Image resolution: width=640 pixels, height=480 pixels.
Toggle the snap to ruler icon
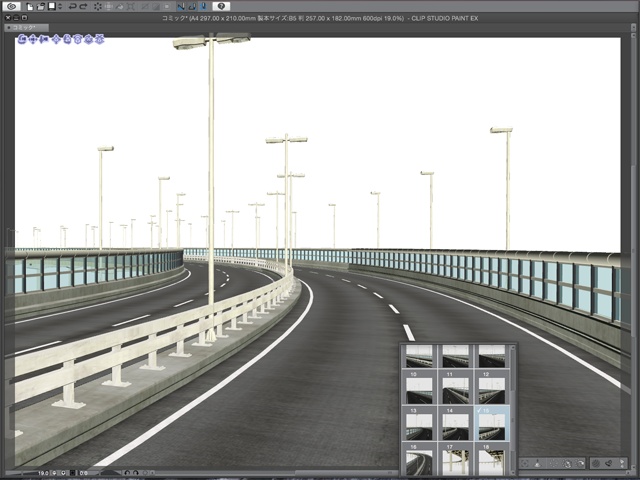(x=181, y=6)
